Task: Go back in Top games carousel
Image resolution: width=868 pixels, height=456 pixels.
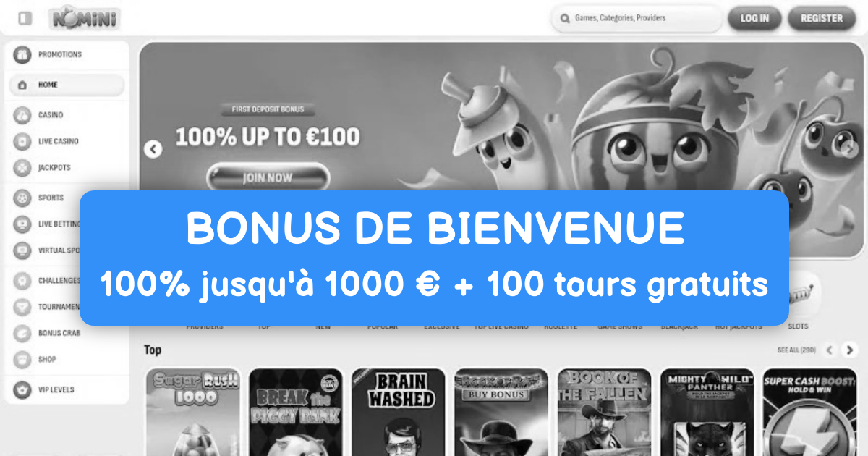Action: pos(830,350)
